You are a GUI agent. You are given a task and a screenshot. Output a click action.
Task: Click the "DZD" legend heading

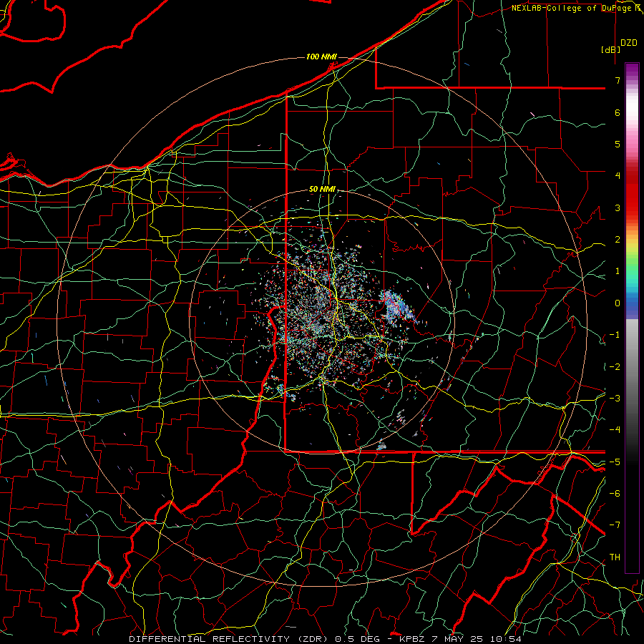point(628,43)
